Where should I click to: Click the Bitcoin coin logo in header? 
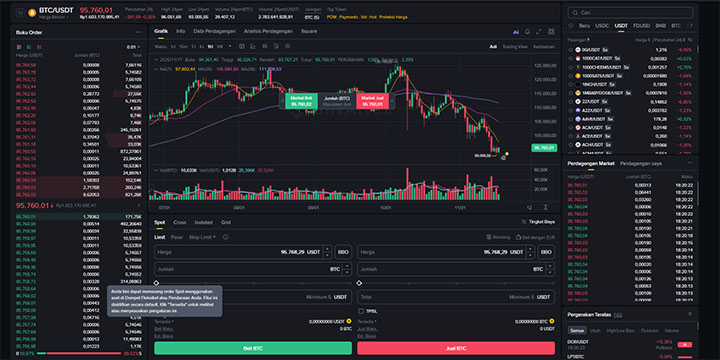[x=32, y=13]
